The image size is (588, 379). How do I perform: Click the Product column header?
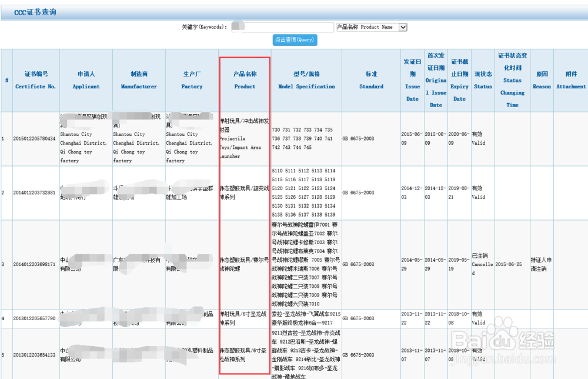245,80
